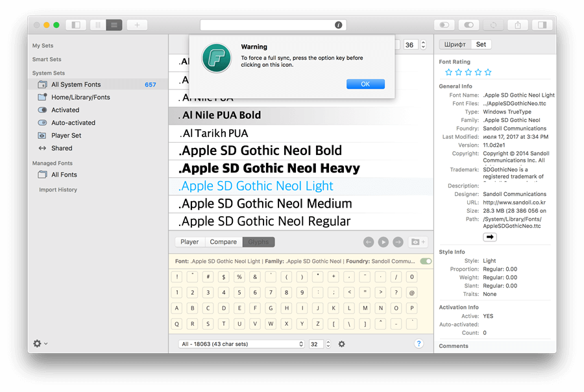Screen dimensions: 584x392
Task: Click the previous arrow playback button
Action: 369,242
